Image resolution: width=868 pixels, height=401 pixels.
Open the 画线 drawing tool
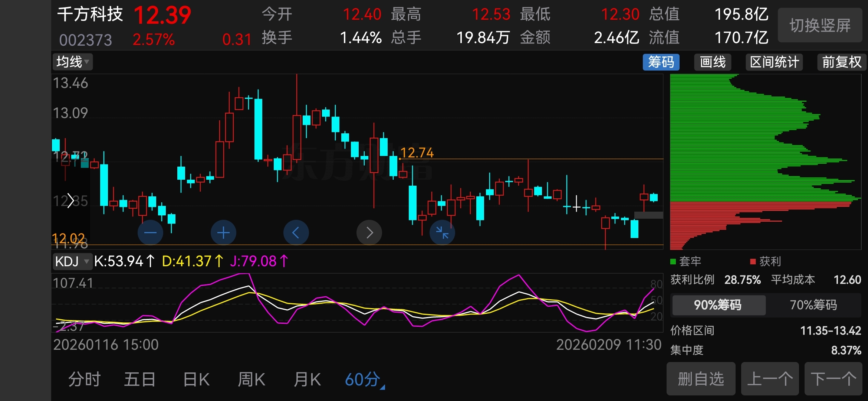pyautogui.click(x=713, y=62)
